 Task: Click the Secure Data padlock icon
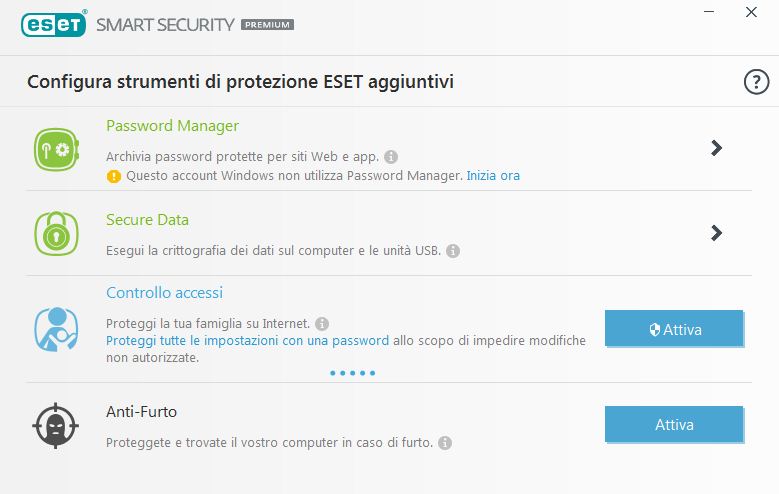click(56, 233)
